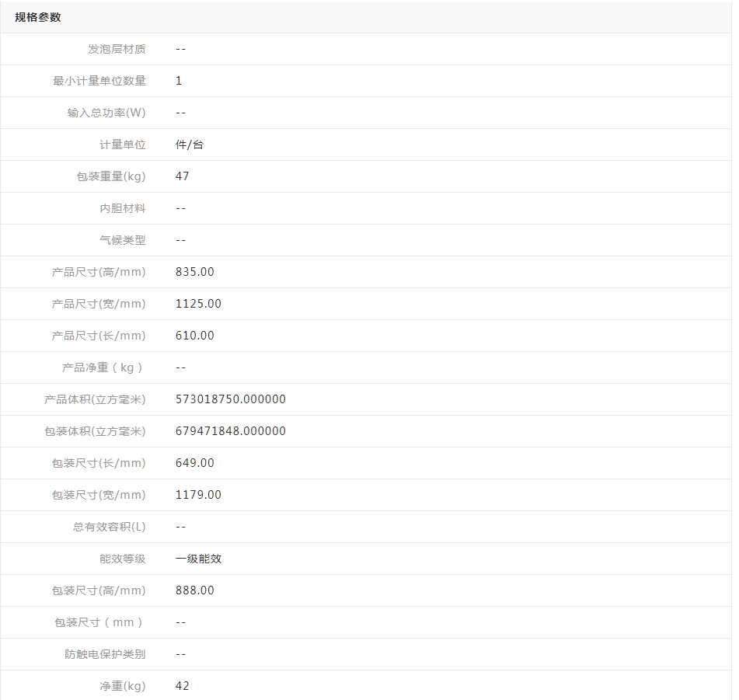Screen dimensions: 739x700
Task: Click the 一级能效 energy rating value
Action: (x=199, y=559)
